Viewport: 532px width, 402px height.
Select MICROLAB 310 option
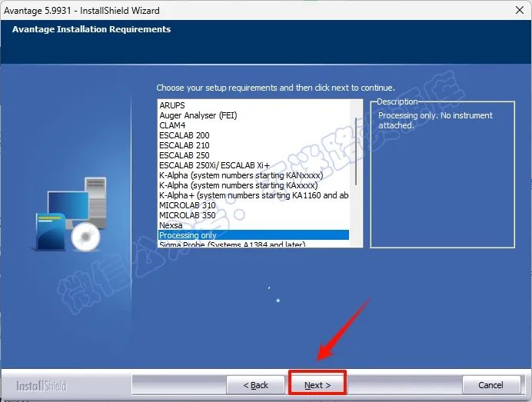[253, 205]
